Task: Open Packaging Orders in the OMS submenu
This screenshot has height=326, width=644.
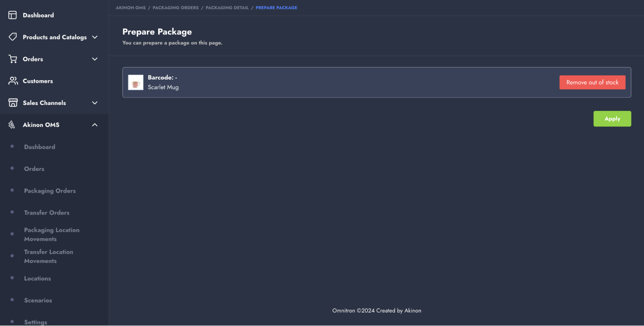Action: point(50,191)
